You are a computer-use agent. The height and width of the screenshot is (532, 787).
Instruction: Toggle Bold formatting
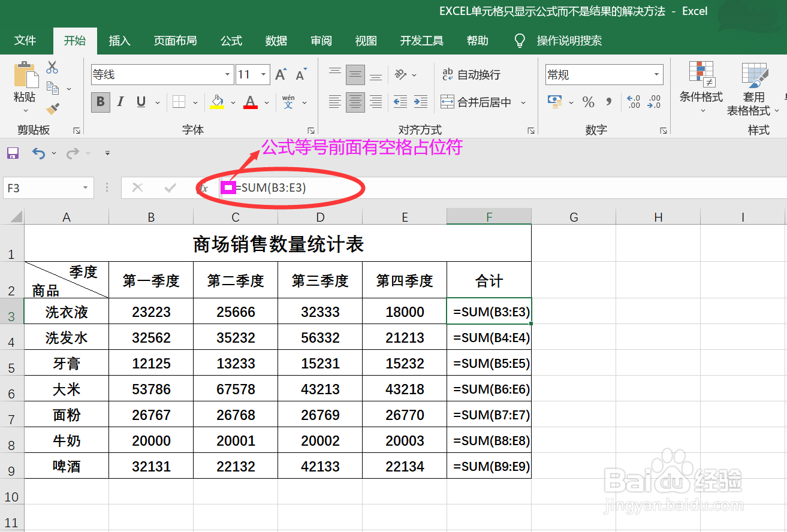click(x=101, y=102)
